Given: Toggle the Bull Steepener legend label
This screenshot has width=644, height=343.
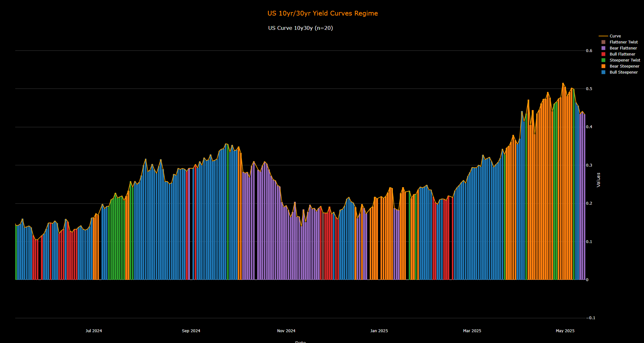Looking at the screenshot, I should [x=623, y=72].
